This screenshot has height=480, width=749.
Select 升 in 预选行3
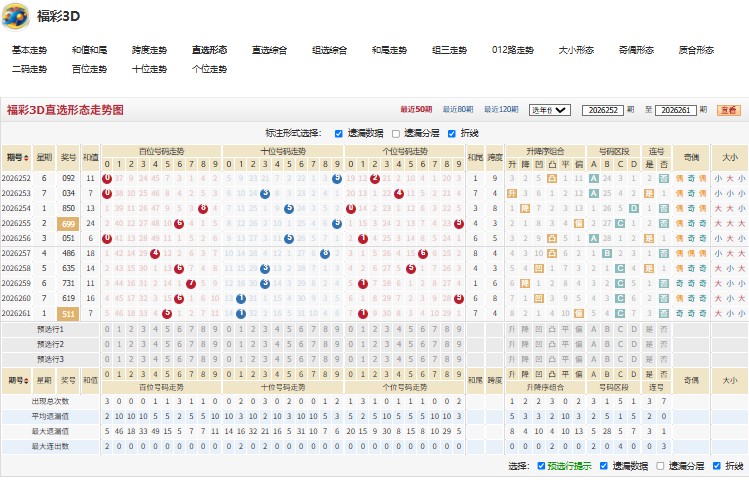(x=512, y=359)
